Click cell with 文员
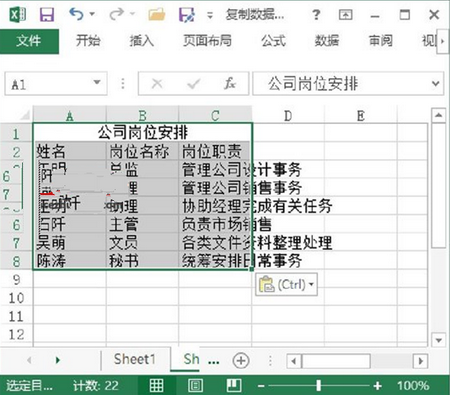Screen dimensions: 450x395 [x=142, y=243]
